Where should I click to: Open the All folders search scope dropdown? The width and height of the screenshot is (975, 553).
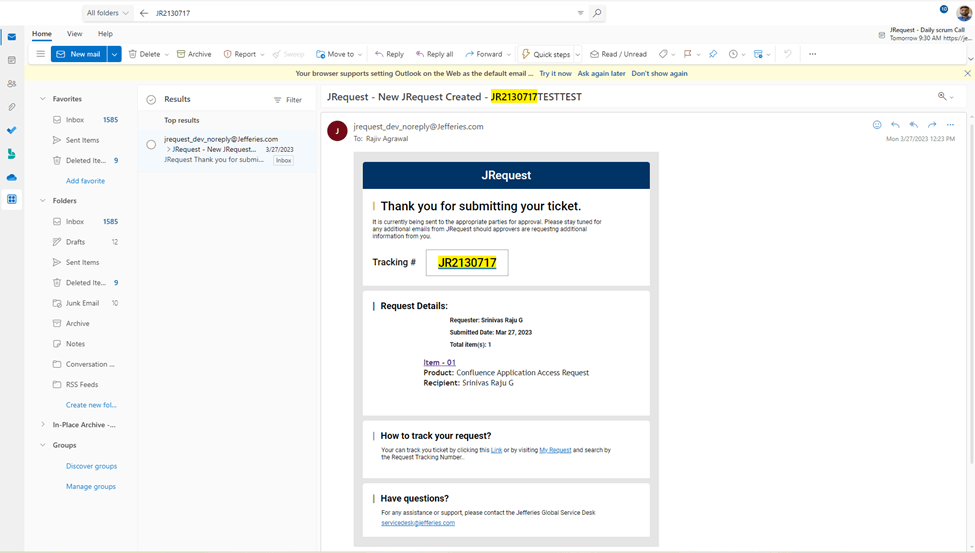[108, 13]
